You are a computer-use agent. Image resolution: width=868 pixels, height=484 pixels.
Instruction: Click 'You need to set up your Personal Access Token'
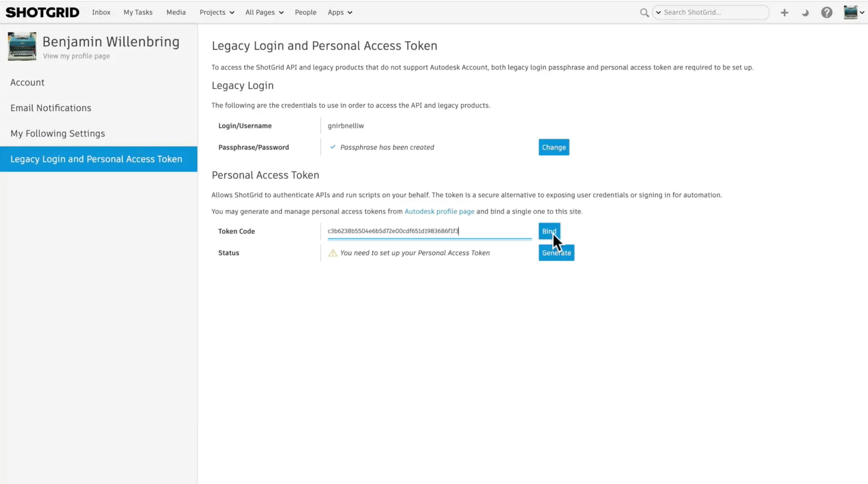point(415,253)
